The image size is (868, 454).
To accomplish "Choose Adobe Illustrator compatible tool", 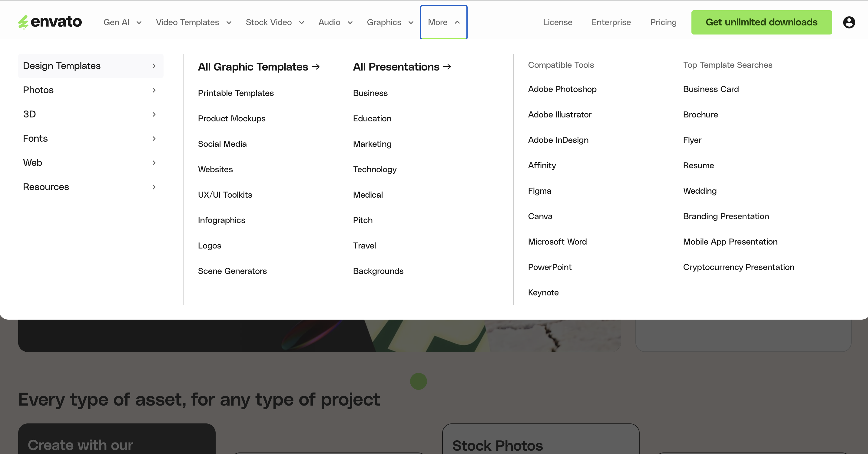I will click(x=559, y=114).
